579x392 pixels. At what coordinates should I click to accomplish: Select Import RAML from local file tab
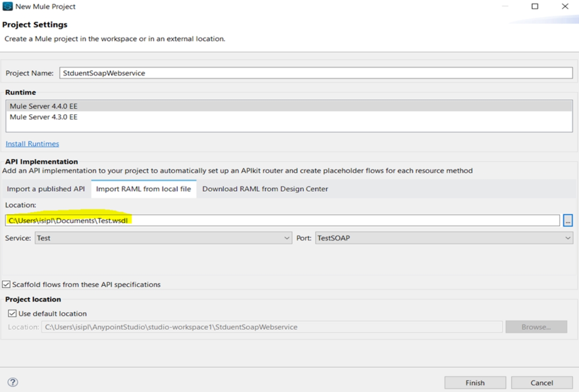coord(143,189)
